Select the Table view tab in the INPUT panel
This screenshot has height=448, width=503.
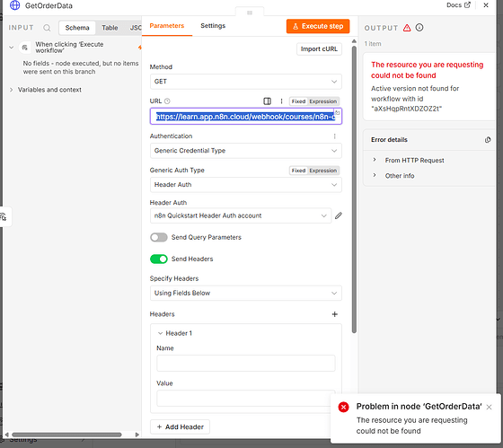(110, 28)
